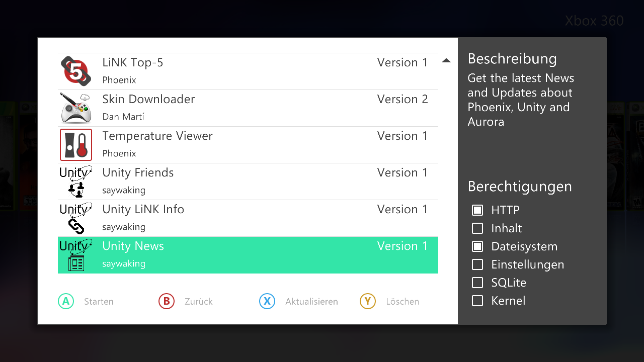Click Löschen to delete the script

pos(403,302)
